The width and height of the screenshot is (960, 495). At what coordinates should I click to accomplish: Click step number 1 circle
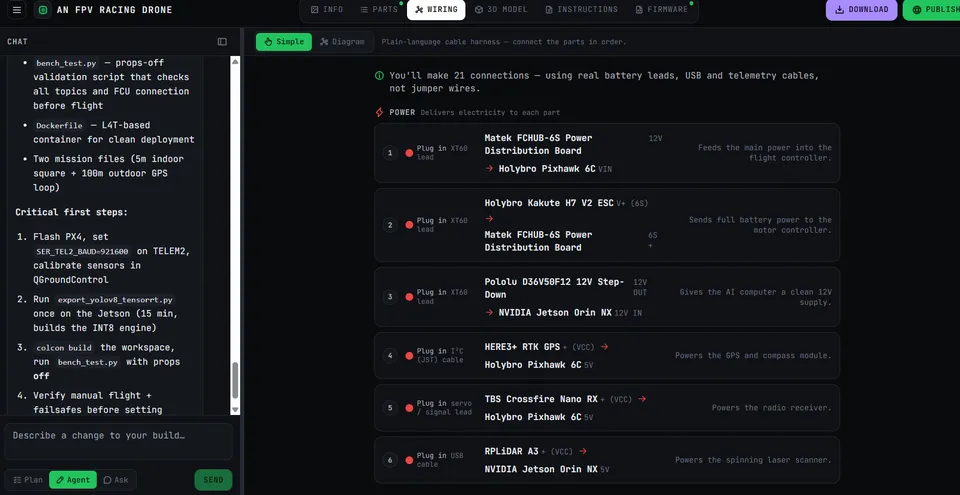coord(390,153)
